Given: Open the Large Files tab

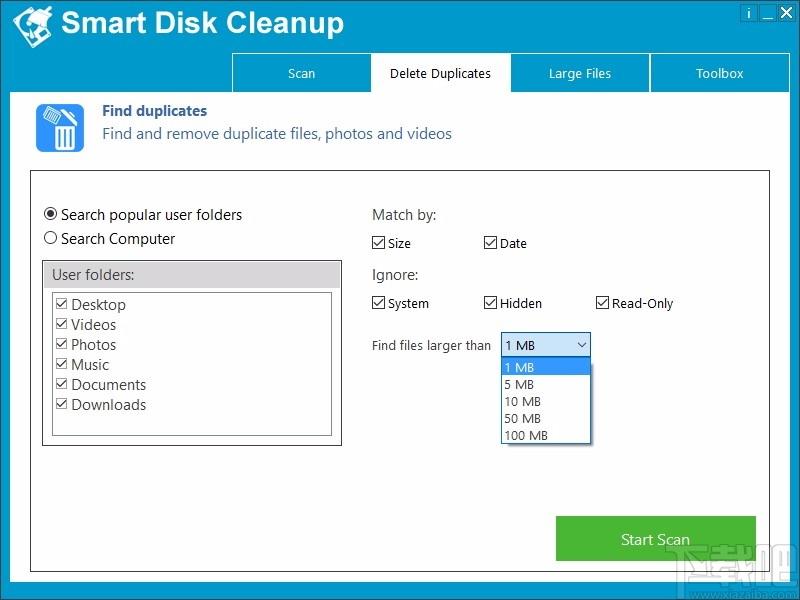Looking at the screenshot, I should pyautogui.click(x=580, y=73).
